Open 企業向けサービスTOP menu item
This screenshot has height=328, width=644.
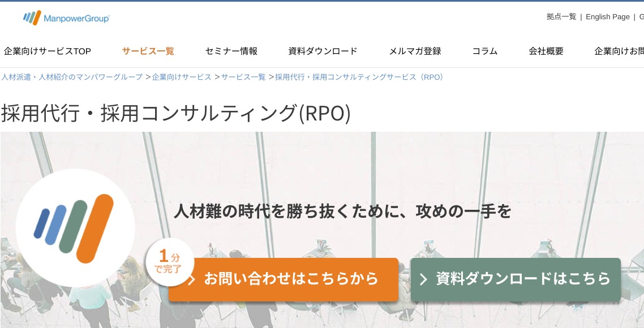[47, 51]
